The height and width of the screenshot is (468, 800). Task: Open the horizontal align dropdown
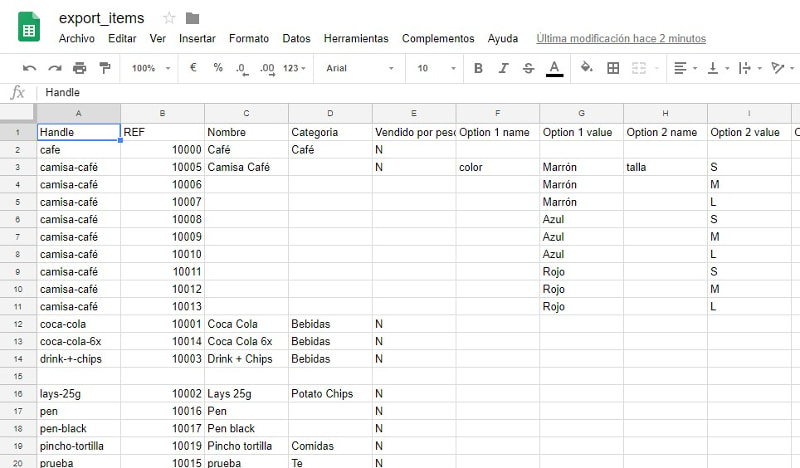click(685, 68)
